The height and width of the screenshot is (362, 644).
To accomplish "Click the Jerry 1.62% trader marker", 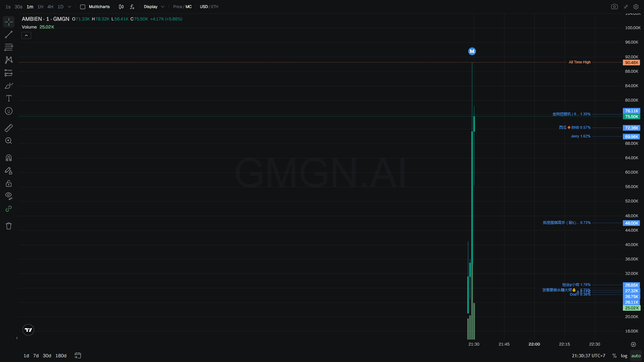I will (x=581, y=136).
